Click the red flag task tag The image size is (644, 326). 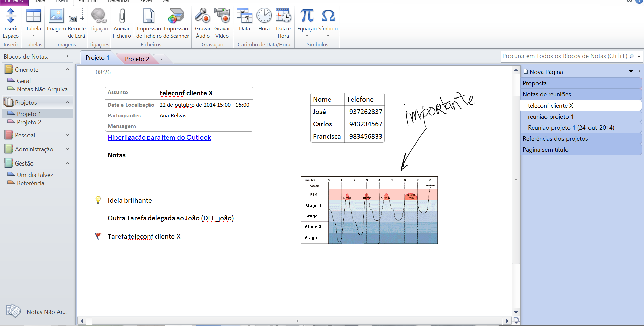98,236
